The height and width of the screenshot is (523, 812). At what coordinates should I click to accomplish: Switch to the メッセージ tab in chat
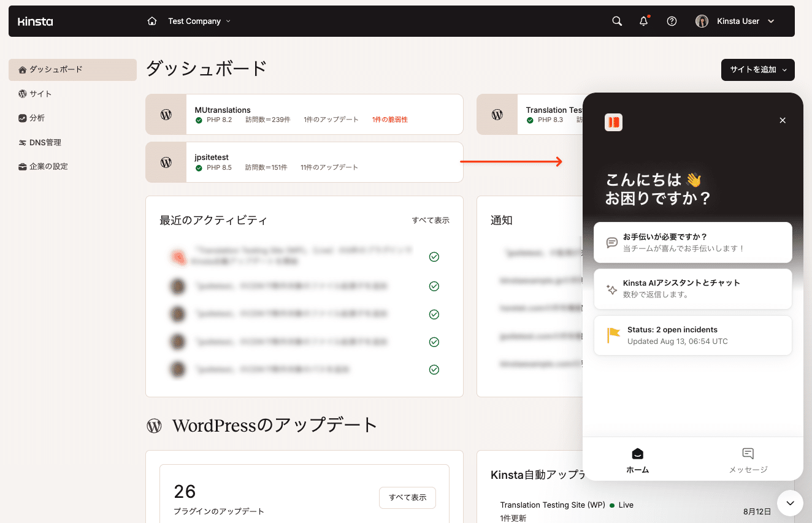tap(748, 460)
